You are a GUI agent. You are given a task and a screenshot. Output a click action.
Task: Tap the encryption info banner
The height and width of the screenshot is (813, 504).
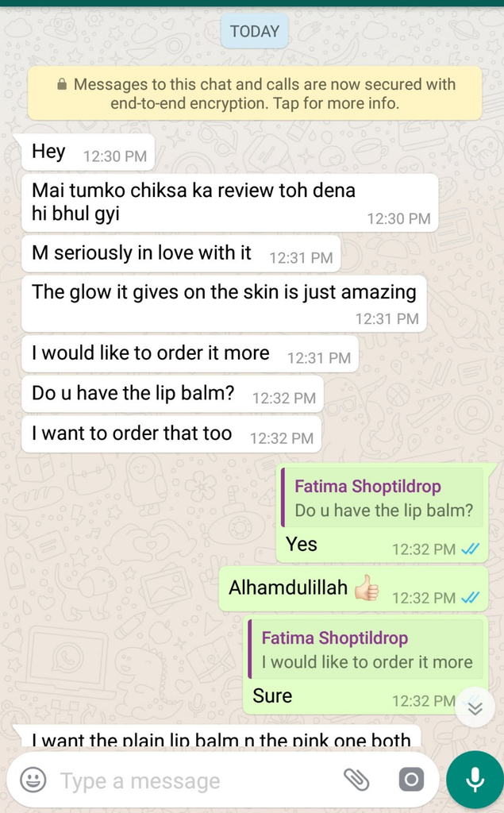(x=255, y=94)
